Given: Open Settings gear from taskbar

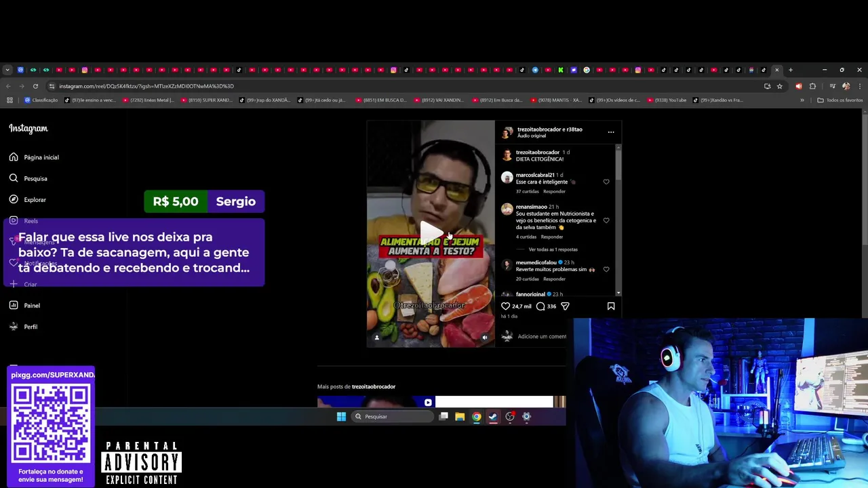Looking at the screenshot, I should pos(526,417).
